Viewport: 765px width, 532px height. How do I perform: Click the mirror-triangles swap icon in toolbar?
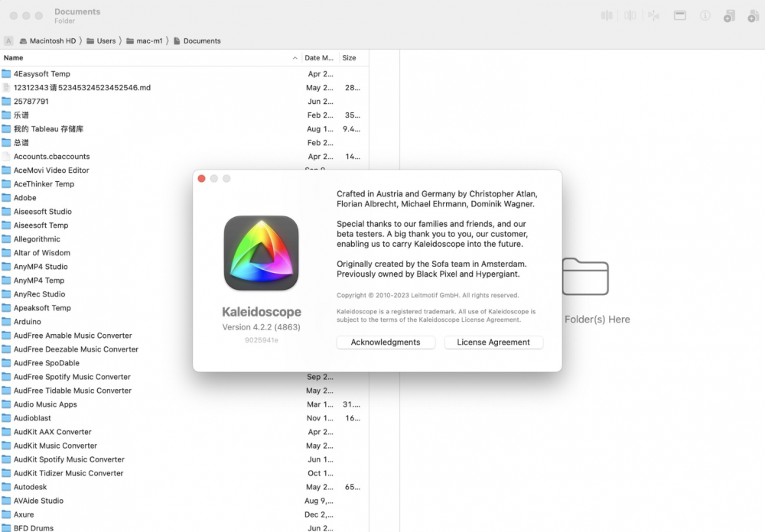(x=653, y=15)
